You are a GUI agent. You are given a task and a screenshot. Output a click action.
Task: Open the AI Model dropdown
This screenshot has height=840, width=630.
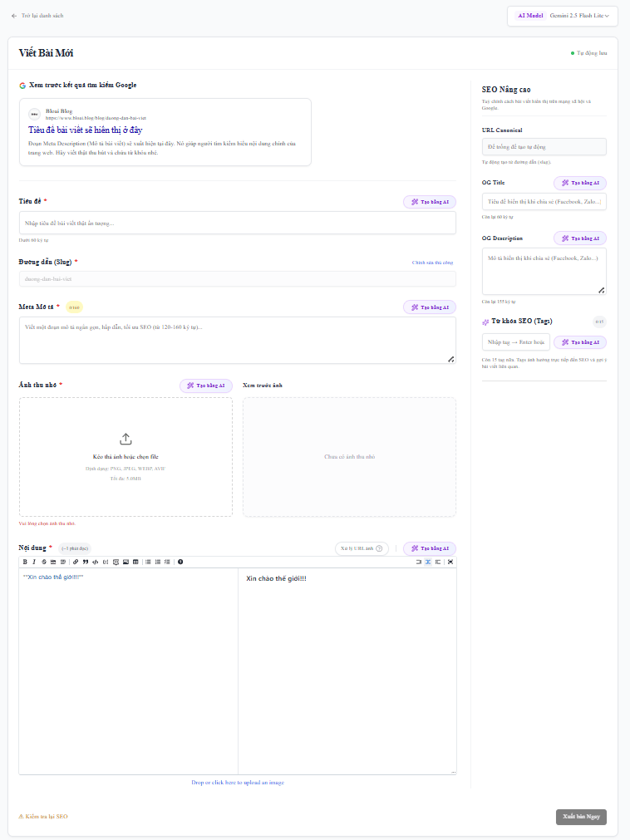coord(563,16)
